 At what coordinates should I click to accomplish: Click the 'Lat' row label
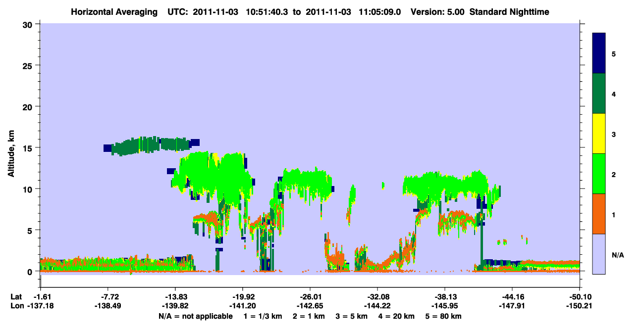tap(16, 297)
